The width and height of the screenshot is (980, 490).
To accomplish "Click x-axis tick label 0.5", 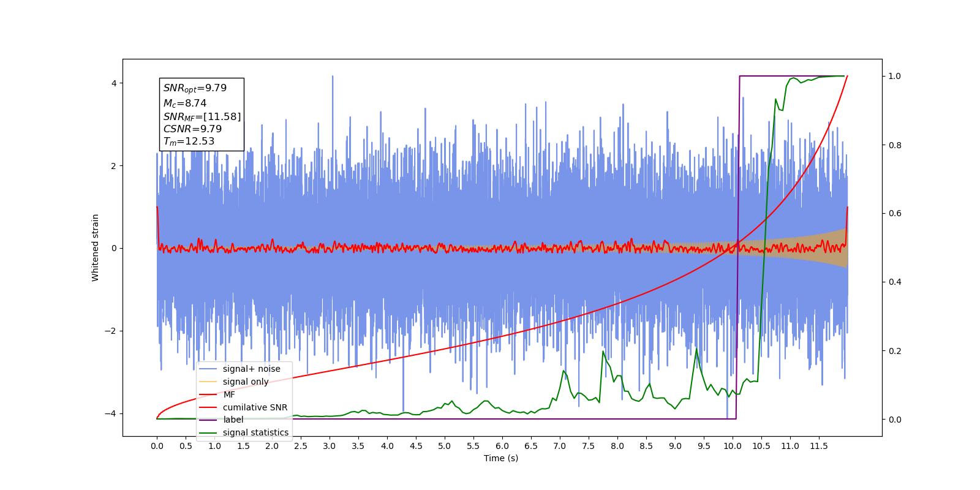I will pyautogui.click(x=186, y=446).
